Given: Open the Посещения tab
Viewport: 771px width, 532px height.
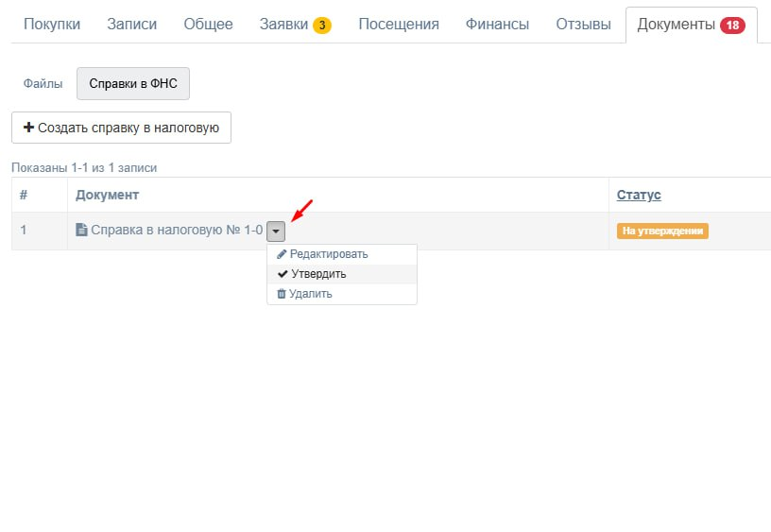Looking at the screenshot, I should 399,25.
